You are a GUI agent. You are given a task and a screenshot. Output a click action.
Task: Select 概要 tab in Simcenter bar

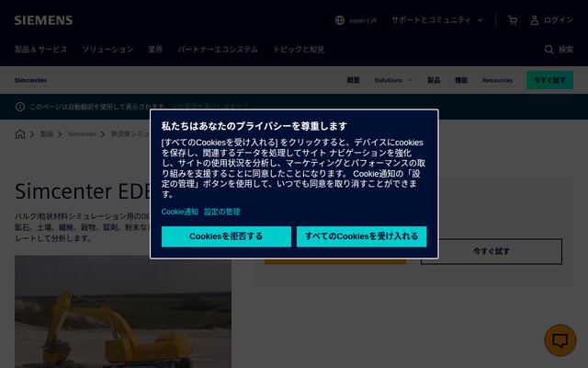353,80
